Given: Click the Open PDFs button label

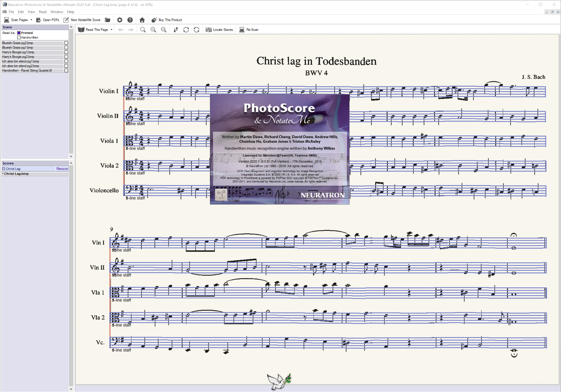Looking at the screenshot, I should click(51, 20).
